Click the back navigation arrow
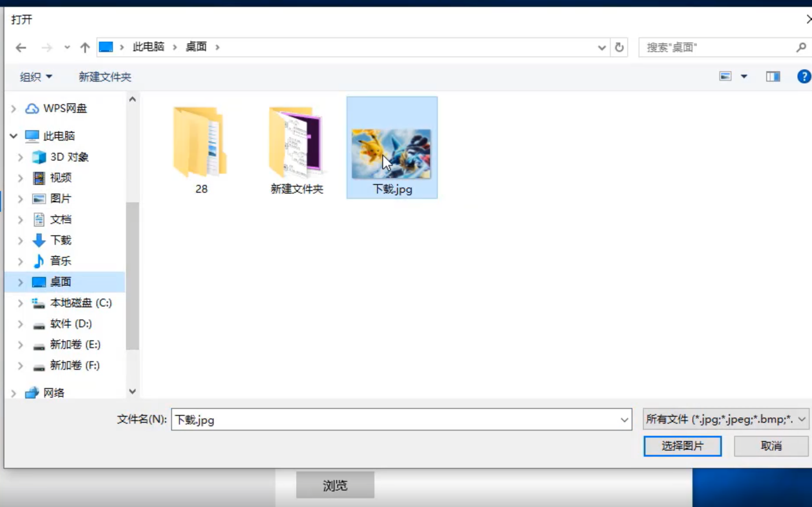The width and height of the screenshot is (812, 507). point(21,47)
